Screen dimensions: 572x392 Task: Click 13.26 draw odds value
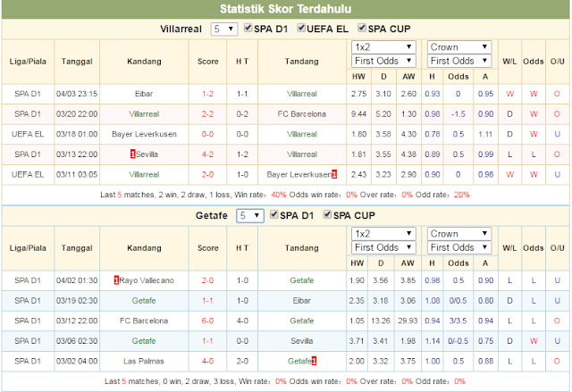381,321
